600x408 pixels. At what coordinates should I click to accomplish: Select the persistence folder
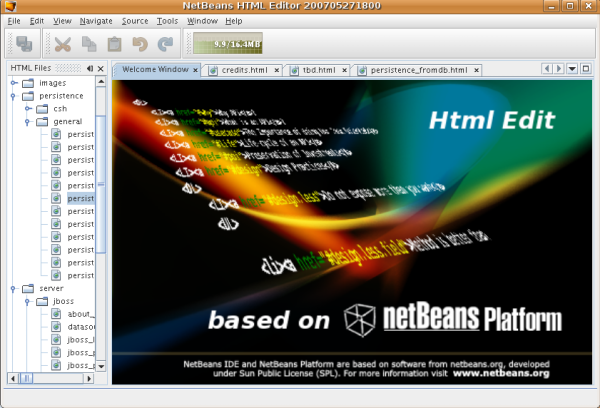click(61, 96)
